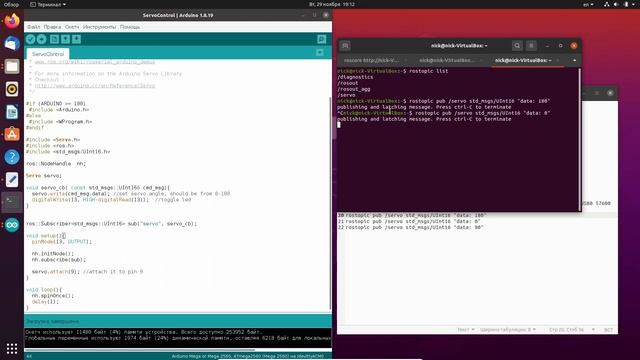Click the terminal vertical scrollbar
Image resolution: width=640 pixels, height=360 pixels.
tap(579, 139)
